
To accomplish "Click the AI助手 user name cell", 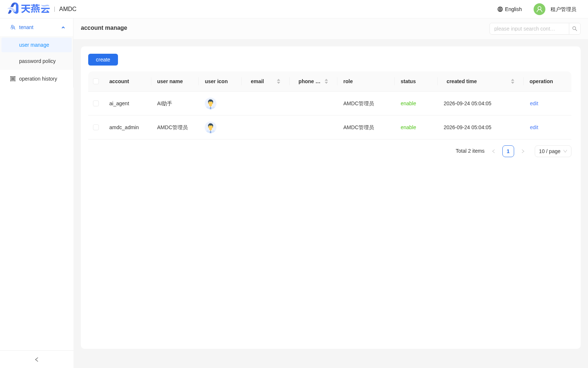I will 165,103.
